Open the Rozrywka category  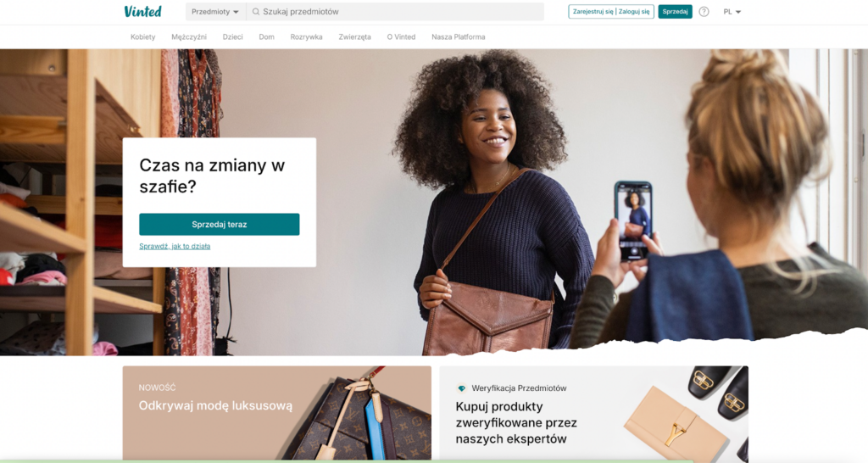point(306,37)
